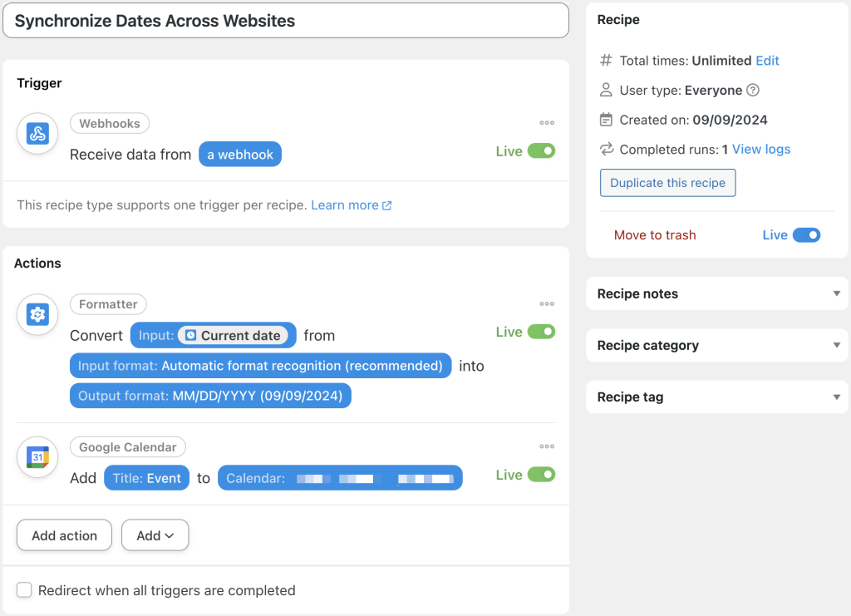The width and height of the screenshot is (851, 616).
Task: Click the Formatter gear icon
Action: [37, 315]
